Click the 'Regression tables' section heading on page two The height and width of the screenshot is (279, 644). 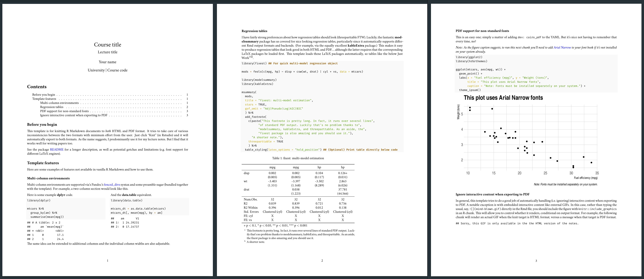coord(254,31)
